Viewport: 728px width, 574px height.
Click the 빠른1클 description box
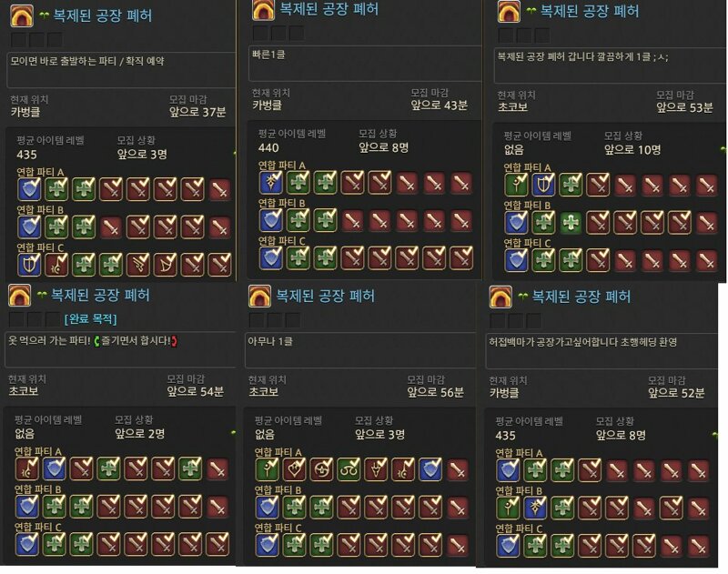tap(365, 64)
